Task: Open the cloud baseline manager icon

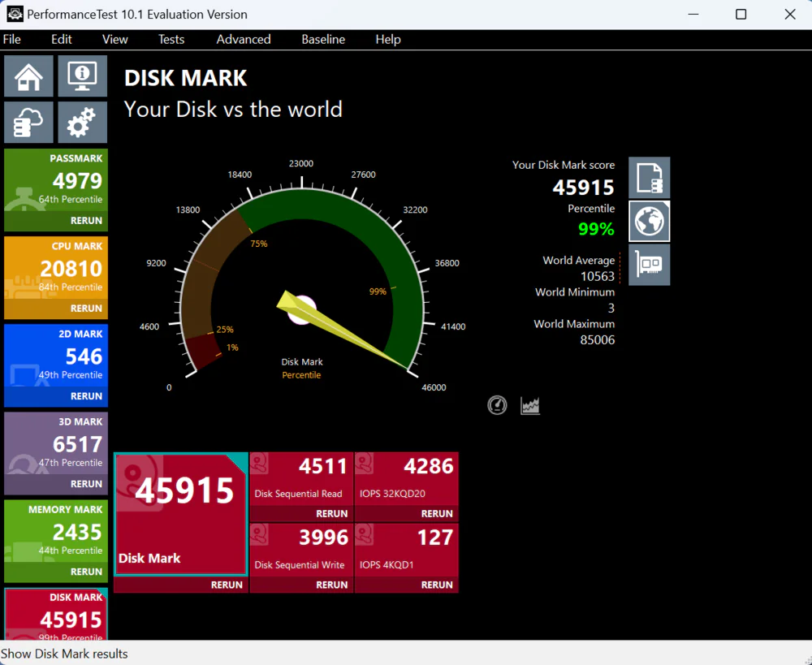Action: coord(28,123)
